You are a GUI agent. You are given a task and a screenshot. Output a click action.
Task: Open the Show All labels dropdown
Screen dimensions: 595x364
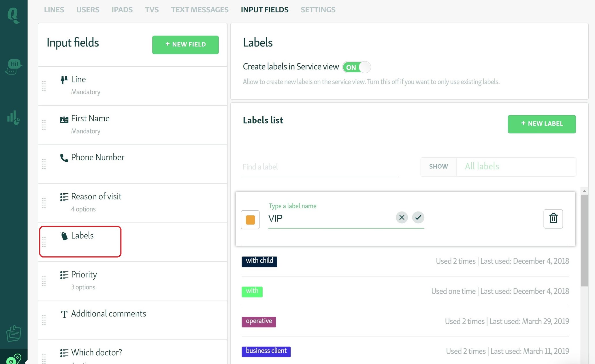click(498, 167)
